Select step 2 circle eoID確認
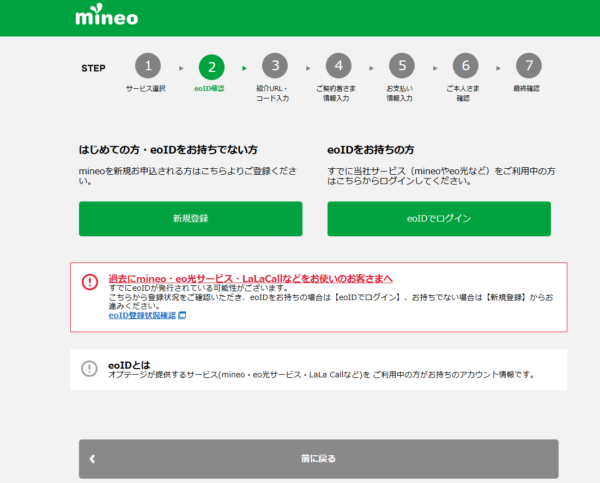Viewport: 600px width, 483px height. click(211, 67)
